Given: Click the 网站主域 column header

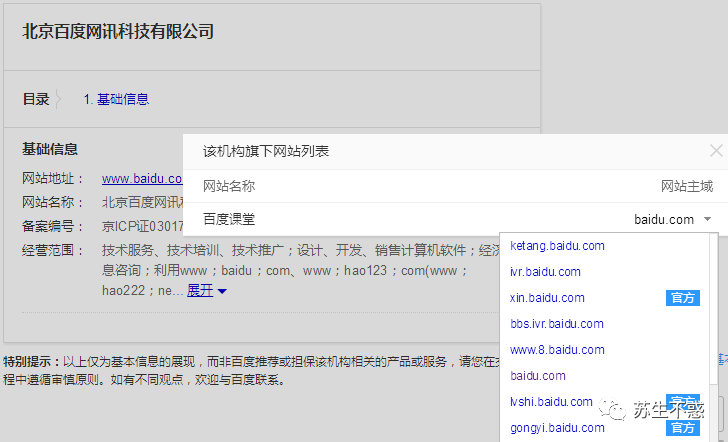Looking at the screenshot, I should click(x=687, y=186).
